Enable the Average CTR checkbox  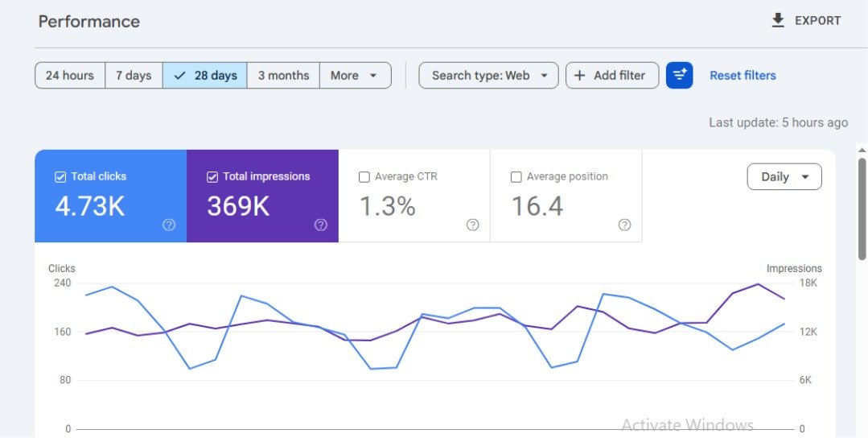(x=364, y=176)
